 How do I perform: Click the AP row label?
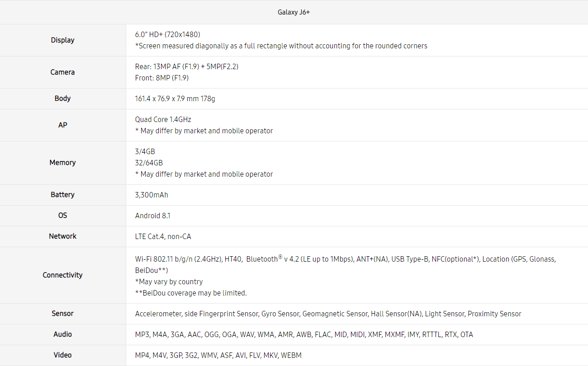click(62, 125)
